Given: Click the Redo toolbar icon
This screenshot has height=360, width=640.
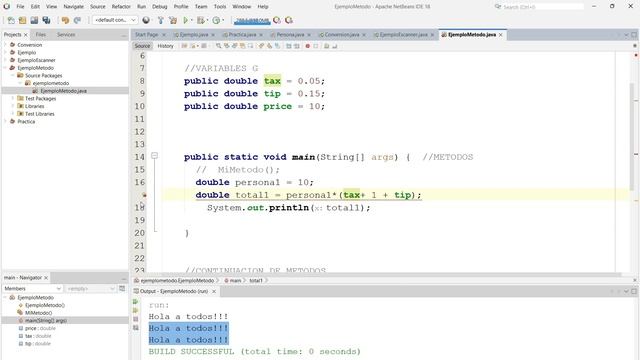Looking at the screenshot, I should [x=77, y=20].
